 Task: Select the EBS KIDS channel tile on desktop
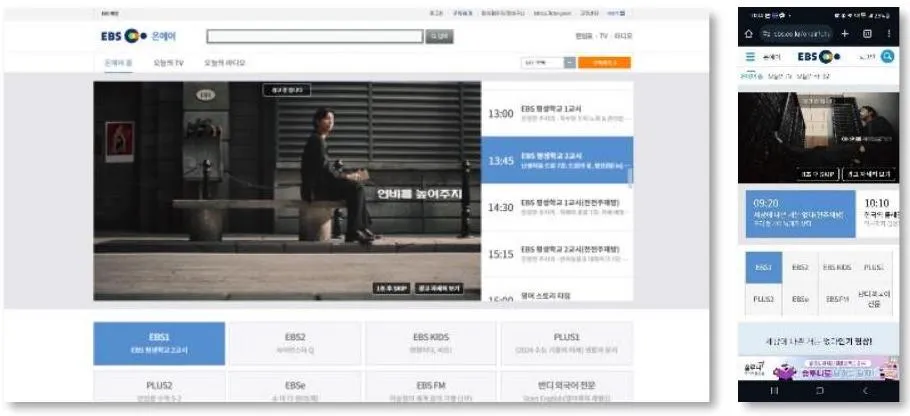coord(431,343)
